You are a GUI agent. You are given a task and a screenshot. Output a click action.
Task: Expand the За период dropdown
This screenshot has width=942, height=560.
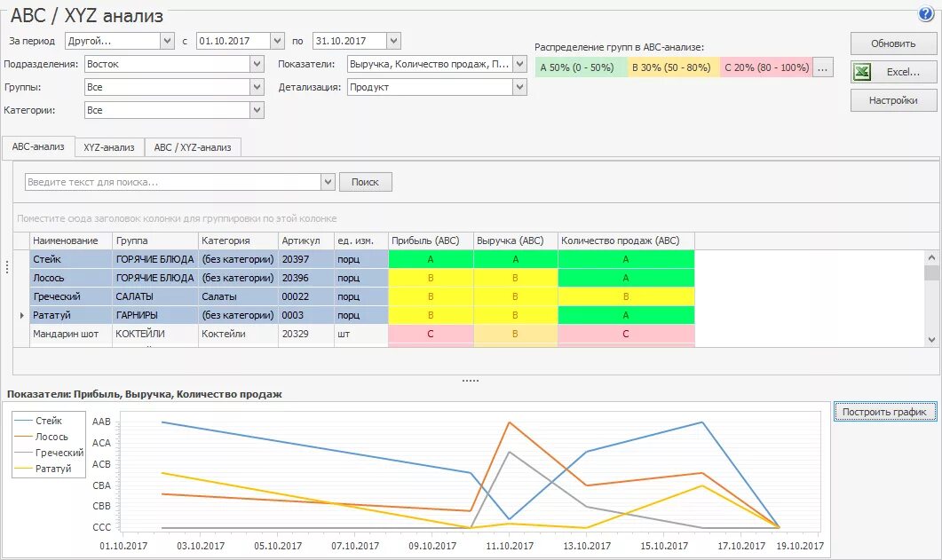(x=167, y=41)
